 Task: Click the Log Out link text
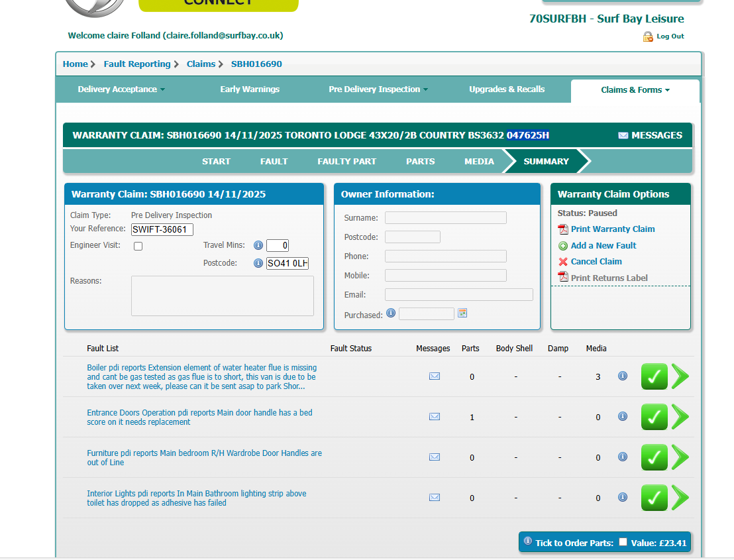pos(670,36)
